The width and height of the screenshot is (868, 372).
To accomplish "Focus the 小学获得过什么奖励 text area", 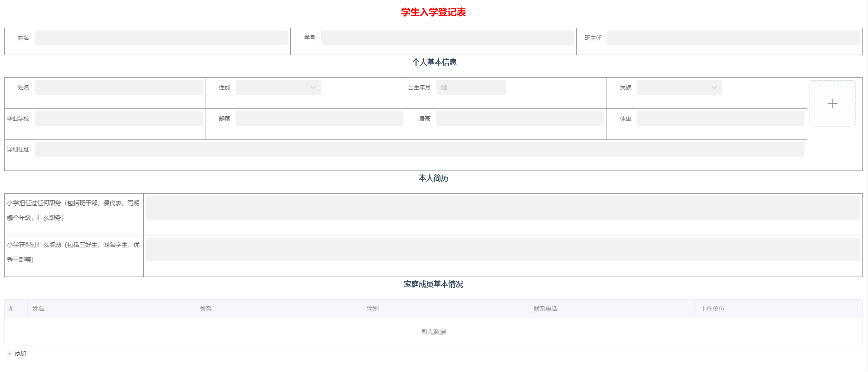I will (x=503, y=250).
